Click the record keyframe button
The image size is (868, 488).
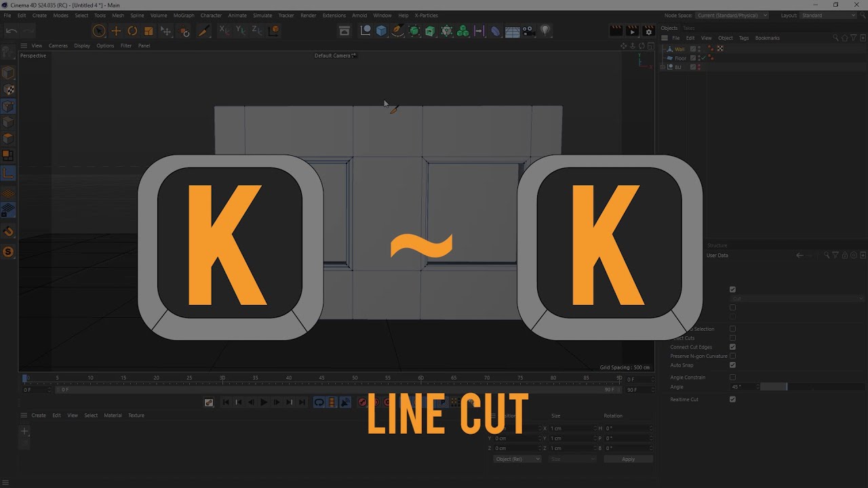point(362,402)
